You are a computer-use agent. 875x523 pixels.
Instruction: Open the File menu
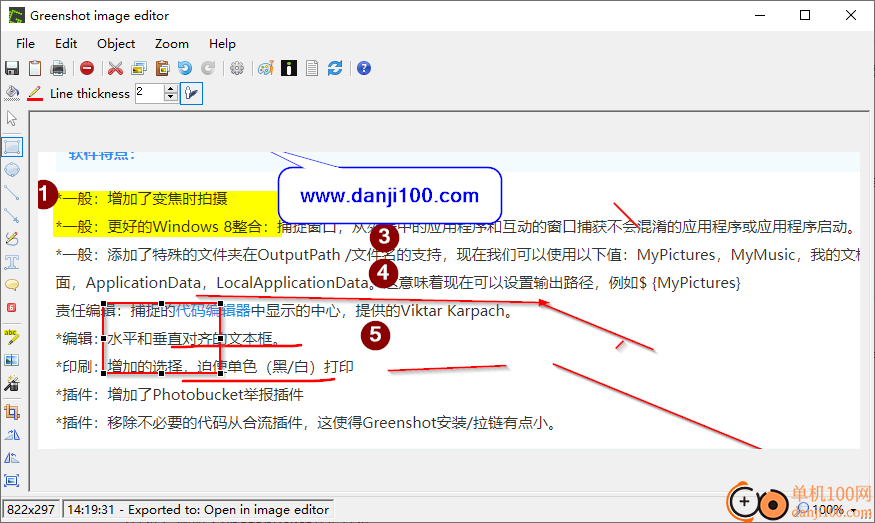pyautogui.click(x=25, y=44)
